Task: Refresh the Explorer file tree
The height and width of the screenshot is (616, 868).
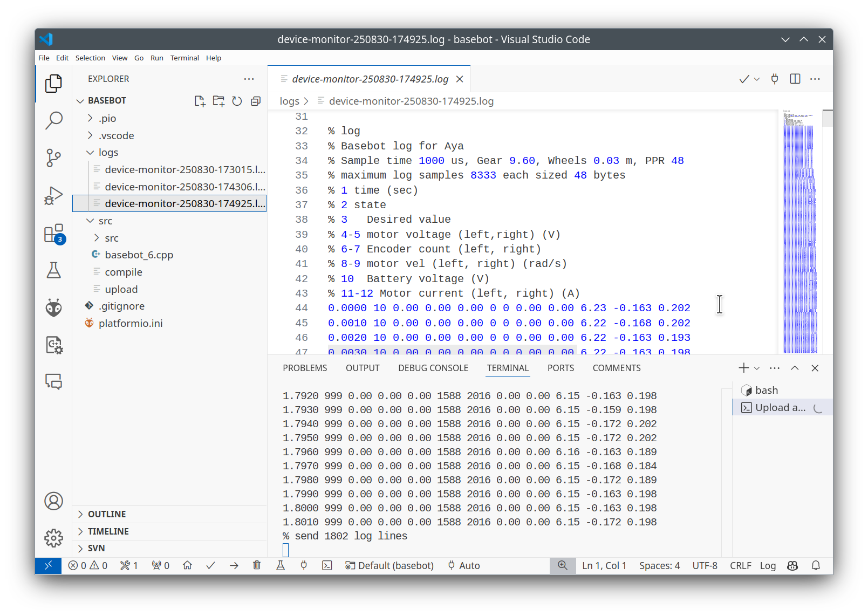Action: 237,101
